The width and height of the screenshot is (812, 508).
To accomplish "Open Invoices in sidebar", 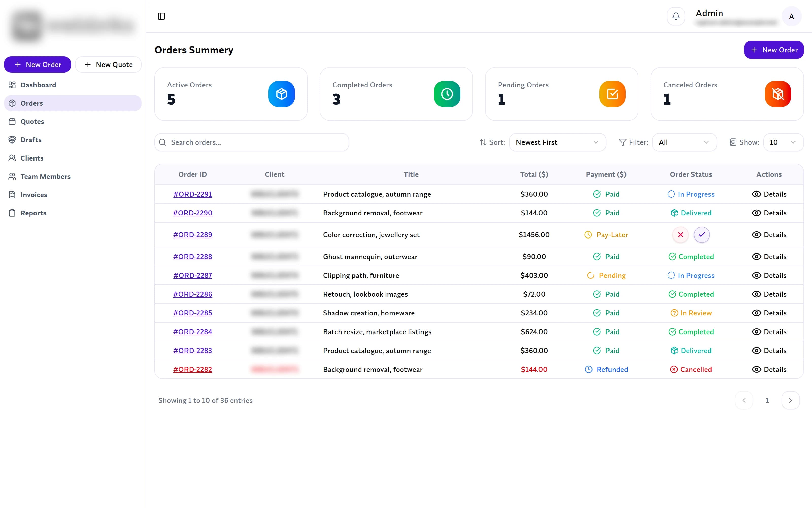I will (x=73, y=195).
